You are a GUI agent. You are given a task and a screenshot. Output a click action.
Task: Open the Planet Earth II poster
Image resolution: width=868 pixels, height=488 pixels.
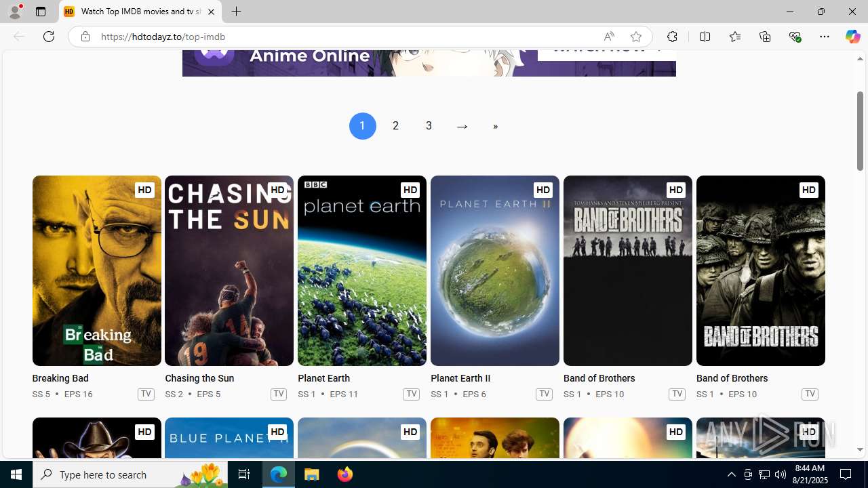tap(495, 271)
